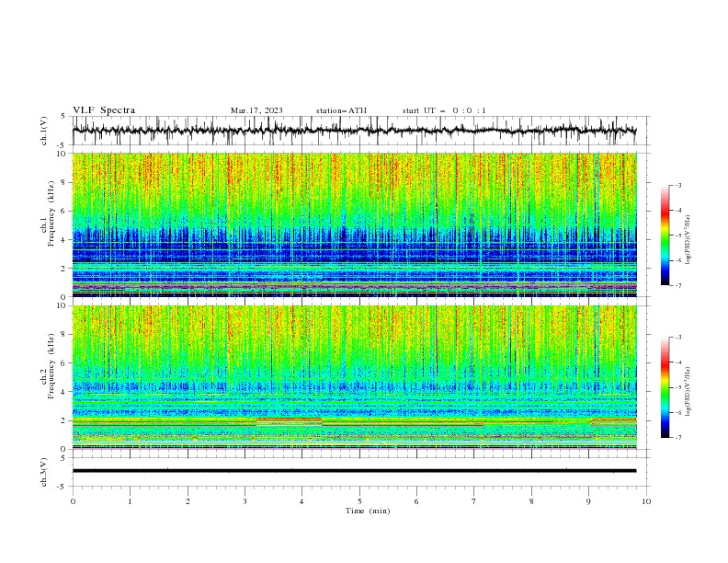This screenshot has width=728, height=563.
Task: Click the "10" frequency tick of ch.1 spectrogram
Action: click(63, 154)
